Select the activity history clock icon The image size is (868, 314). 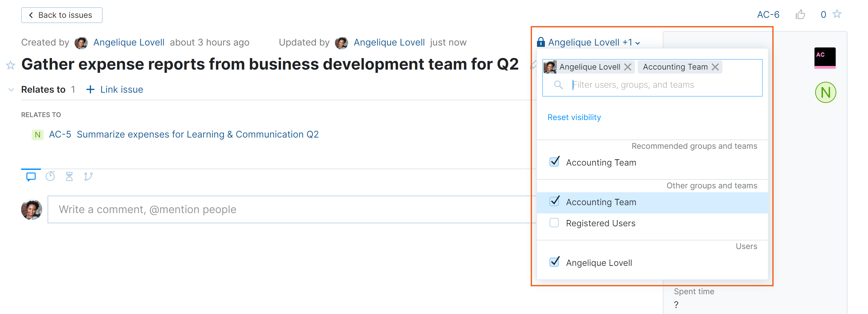[x=50, y=176]
